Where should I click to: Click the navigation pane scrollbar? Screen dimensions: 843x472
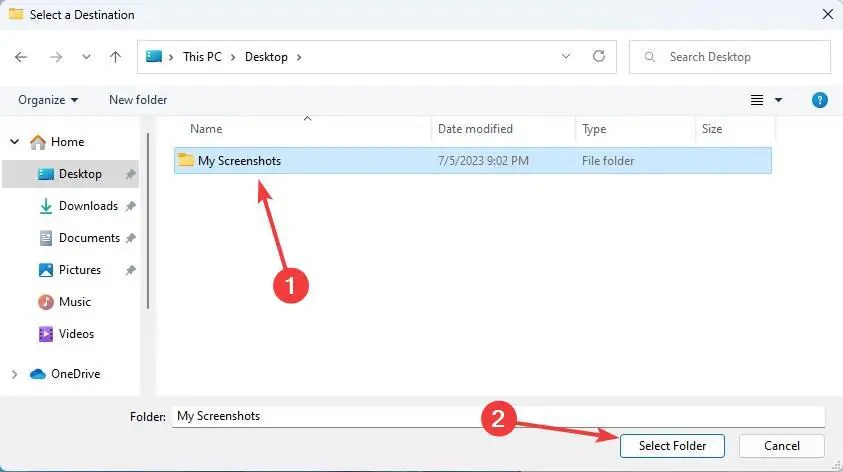pyautogui.click(x=148, y=220)
